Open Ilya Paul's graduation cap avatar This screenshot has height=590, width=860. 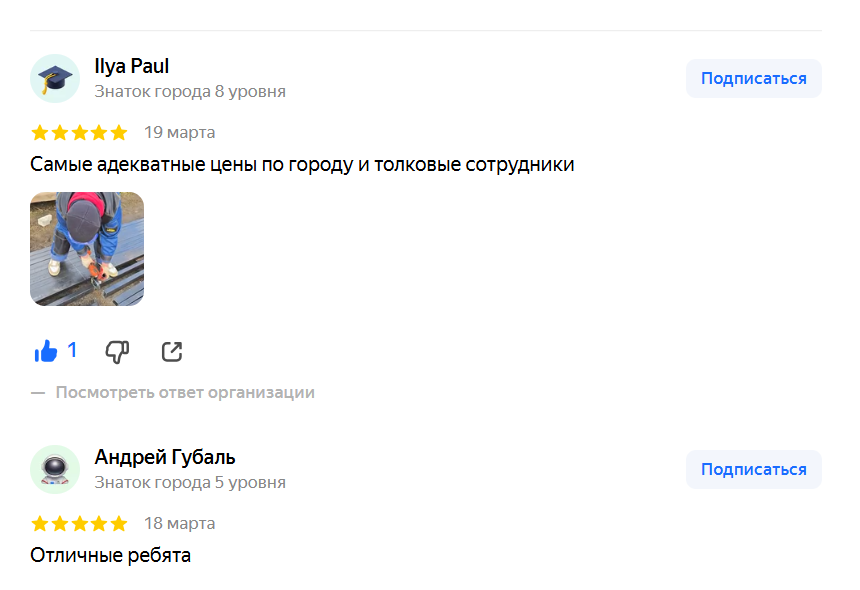click(55, 79)
